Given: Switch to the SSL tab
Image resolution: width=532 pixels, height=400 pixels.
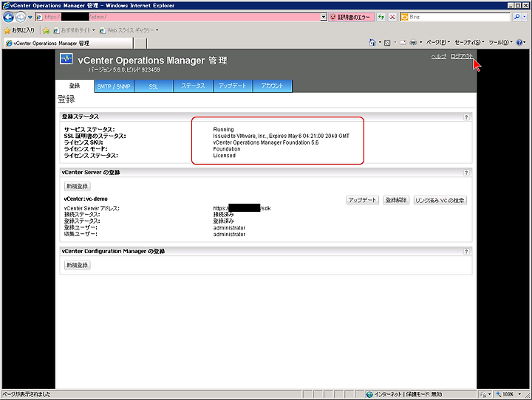Looking at the screenshot, I should coord(154,86).
